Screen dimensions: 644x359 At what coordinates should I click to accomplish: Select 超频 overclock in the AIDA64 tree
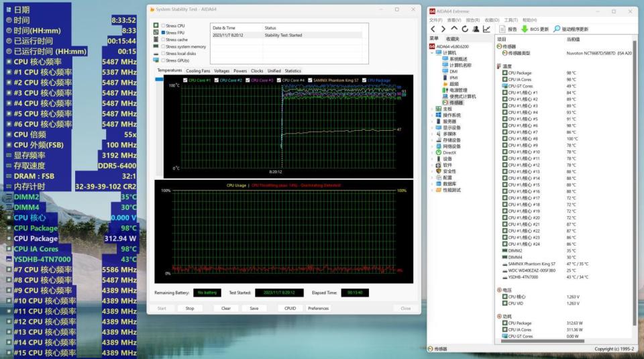pos(453,84)
